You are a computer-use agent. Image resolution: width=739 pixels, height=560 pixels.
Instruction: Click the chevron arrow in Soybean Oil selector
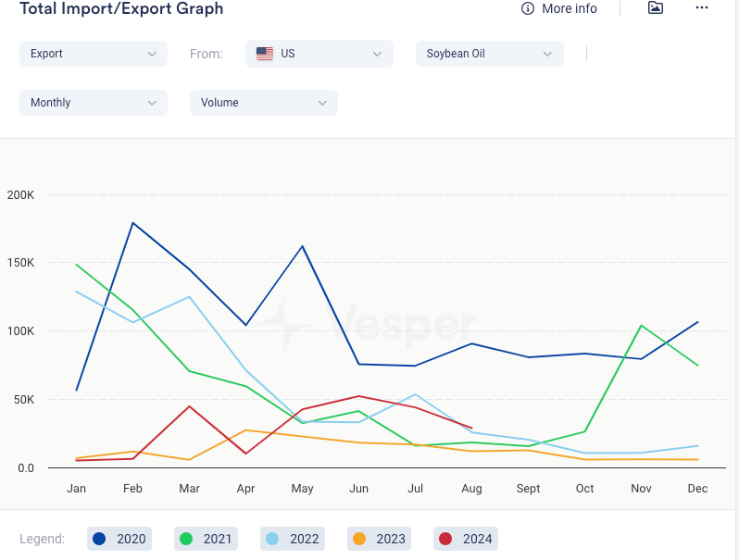[547, 54]
